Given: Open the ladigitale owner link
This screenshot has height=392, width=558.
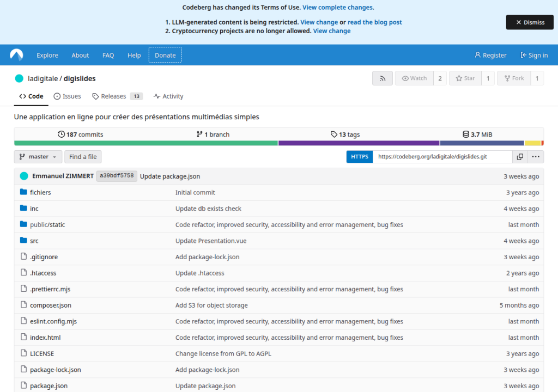Looking at the screenshot, I should click(43, 78).
